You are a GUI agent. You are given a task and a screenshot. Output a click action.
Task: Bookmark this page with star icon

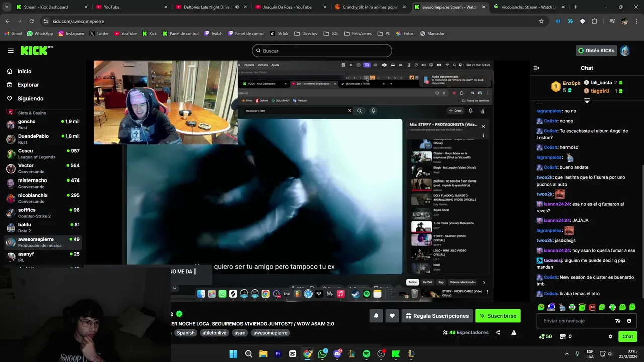pos(541,21)
